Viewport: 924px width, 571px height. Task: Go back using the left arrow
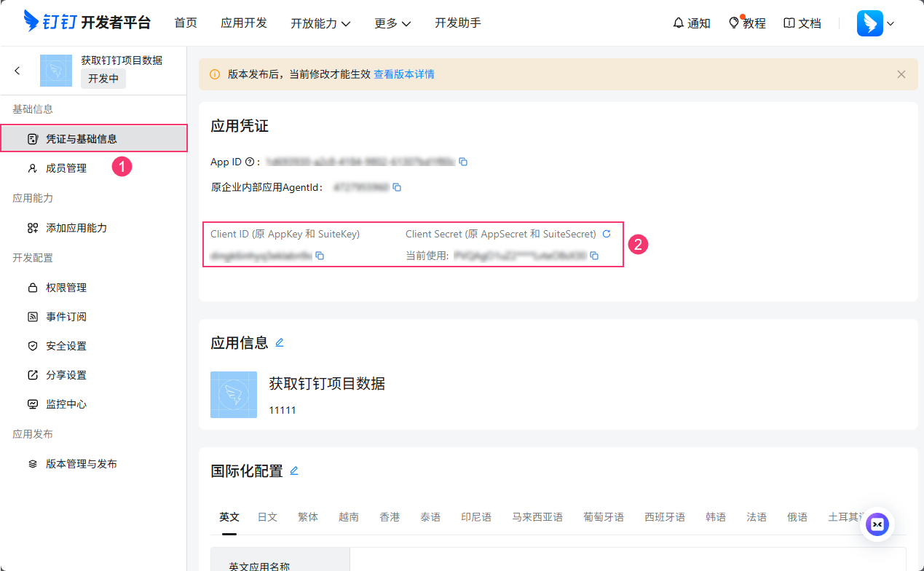pyautogui.click(x=17, y=71)
